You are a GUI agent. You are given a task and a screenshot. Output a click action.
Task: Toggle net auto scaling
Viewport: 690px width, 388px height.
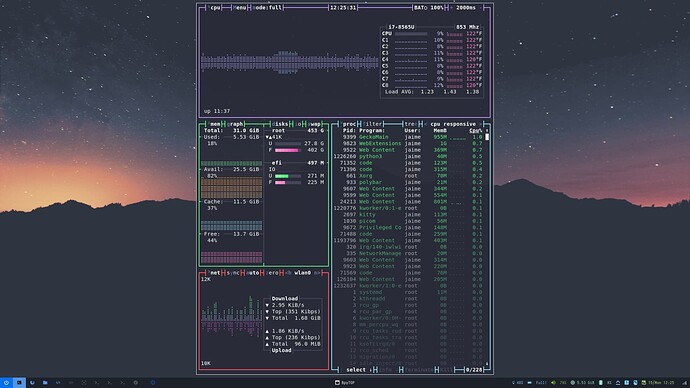tap(253, 273)
